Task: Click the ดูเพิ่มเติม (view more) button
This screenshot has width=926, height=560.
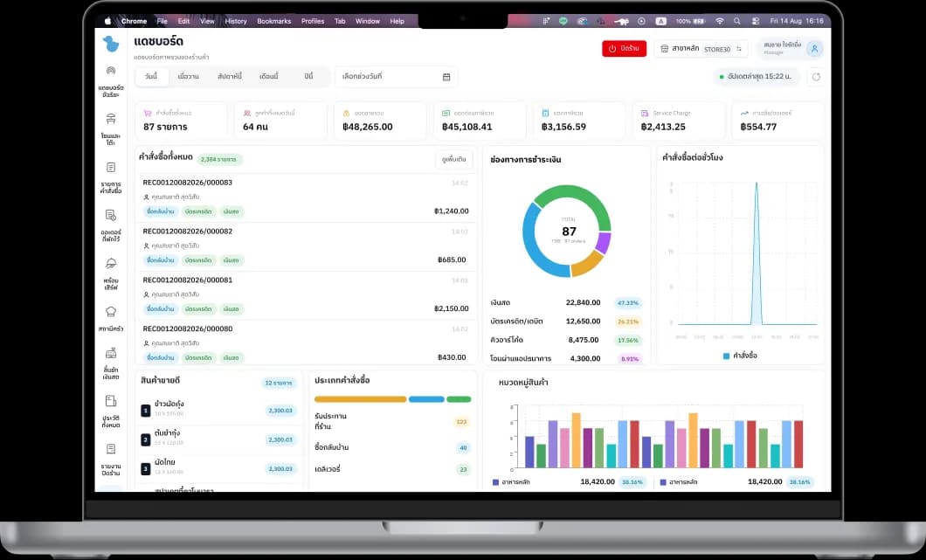Action: coord(454,159)
